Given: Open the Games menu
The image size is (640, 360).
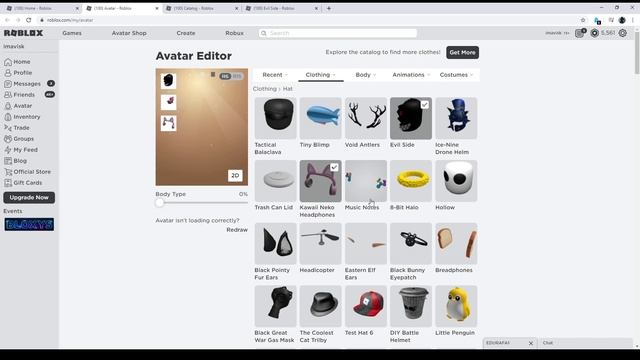Looking at the screenshot, I should tap(72, 33).
